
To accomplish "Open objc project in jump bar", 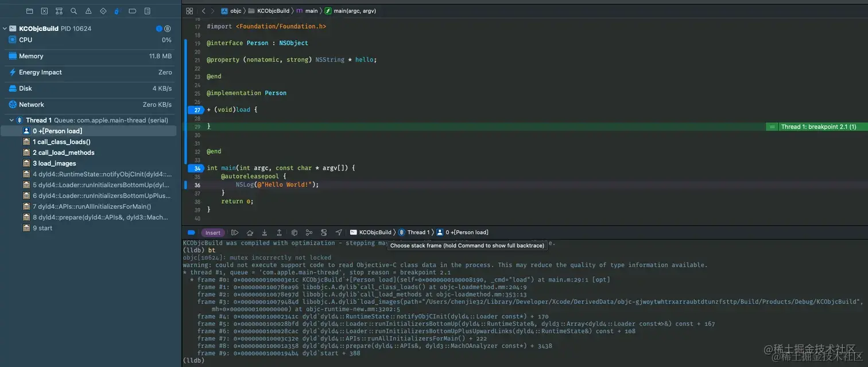I will [x=232, y=11].
